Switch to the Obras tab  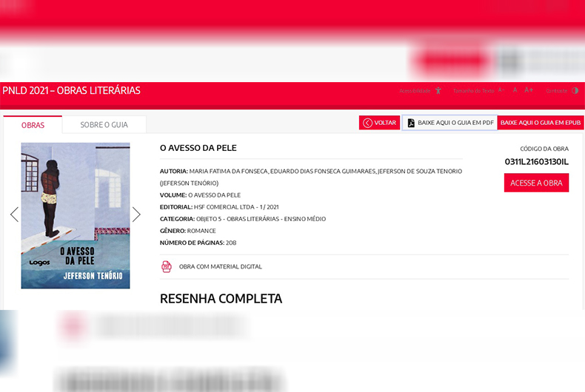33,125
